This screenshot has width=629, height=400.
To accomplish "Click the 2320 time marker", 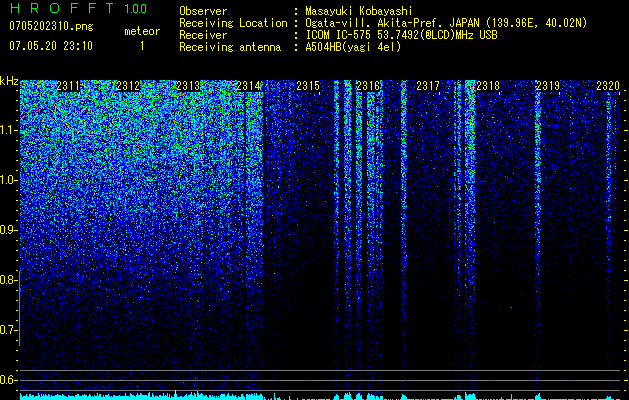I will (608, 86).
